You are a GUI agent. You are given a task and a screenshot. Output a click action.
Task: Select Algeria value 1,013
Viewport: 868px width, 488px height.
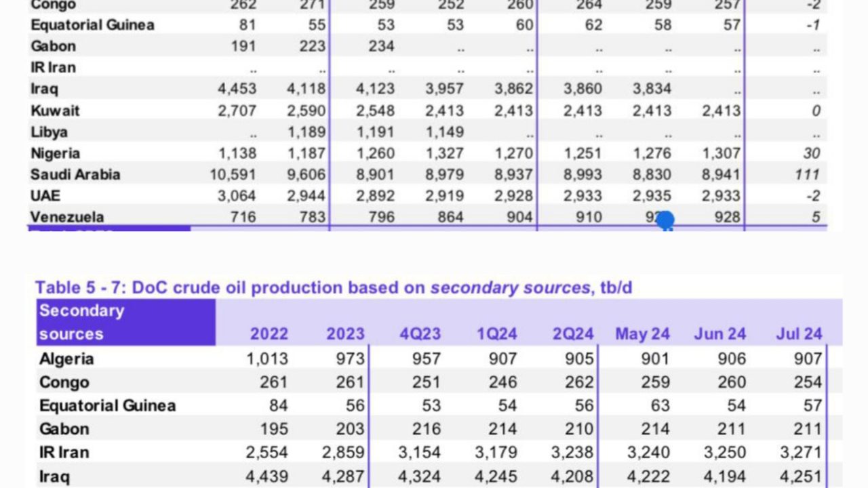click(x=267, y=359)
